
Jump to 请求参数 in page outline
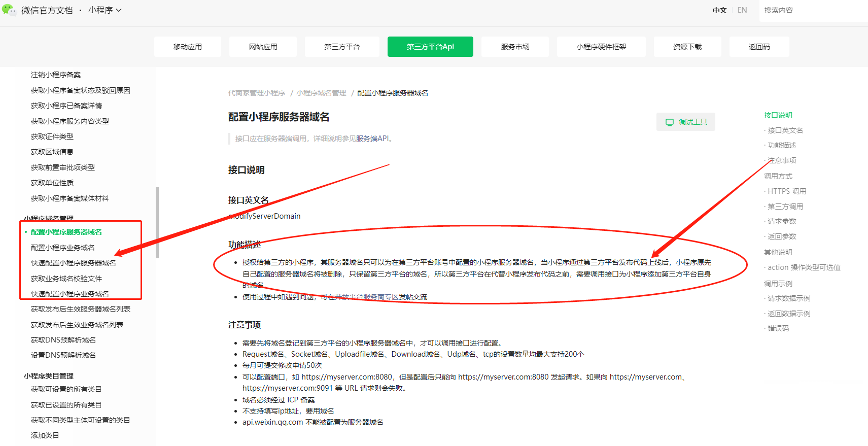[x=782, y=221]
